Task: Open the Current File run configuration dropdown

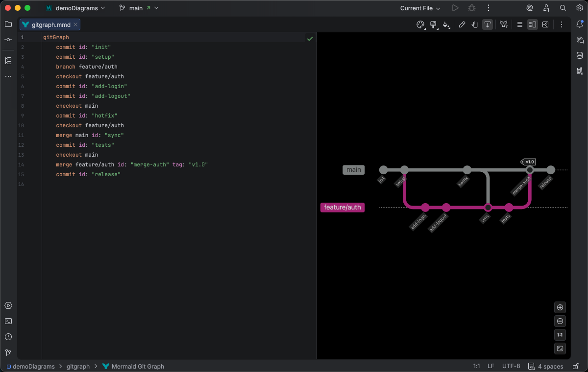Action: coord(420,8)
